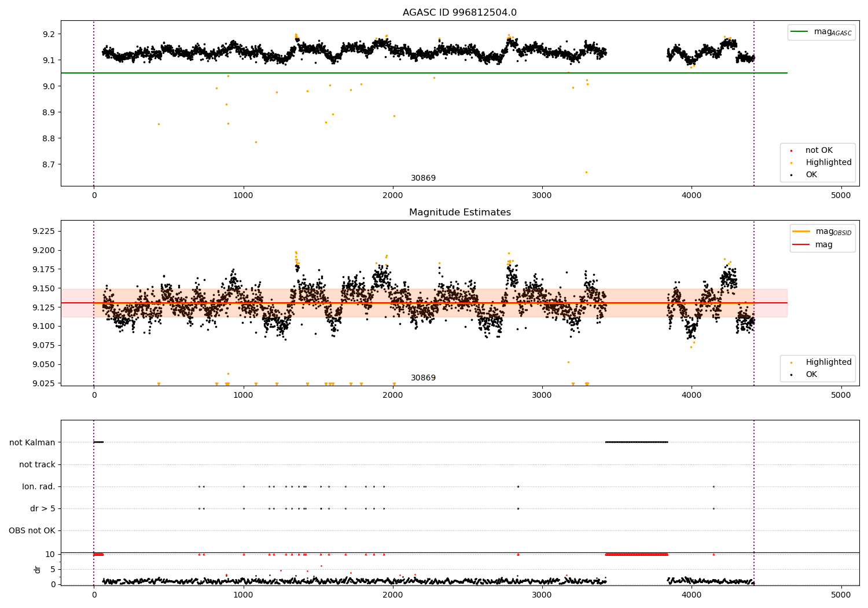This screenshot has height=608, width=868.
Task: Click "OK" in the Magnitude Estimates legend
Action: point(811,375)
